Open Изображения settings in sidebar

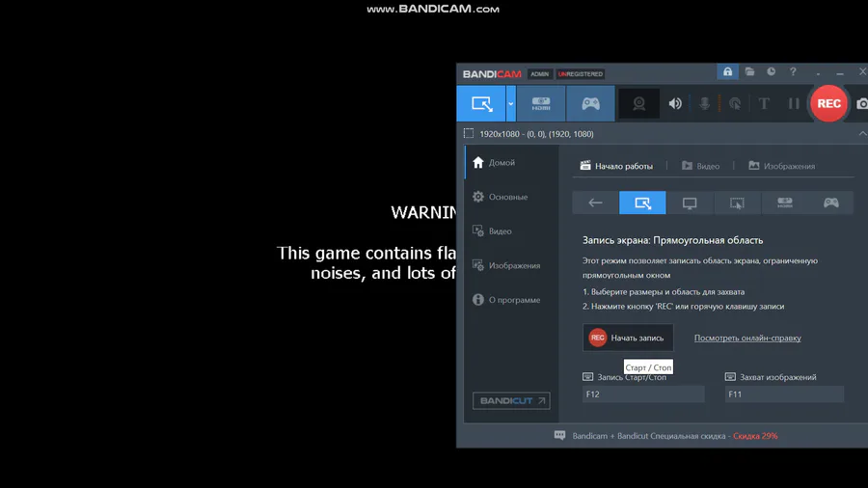coord(511,265)
